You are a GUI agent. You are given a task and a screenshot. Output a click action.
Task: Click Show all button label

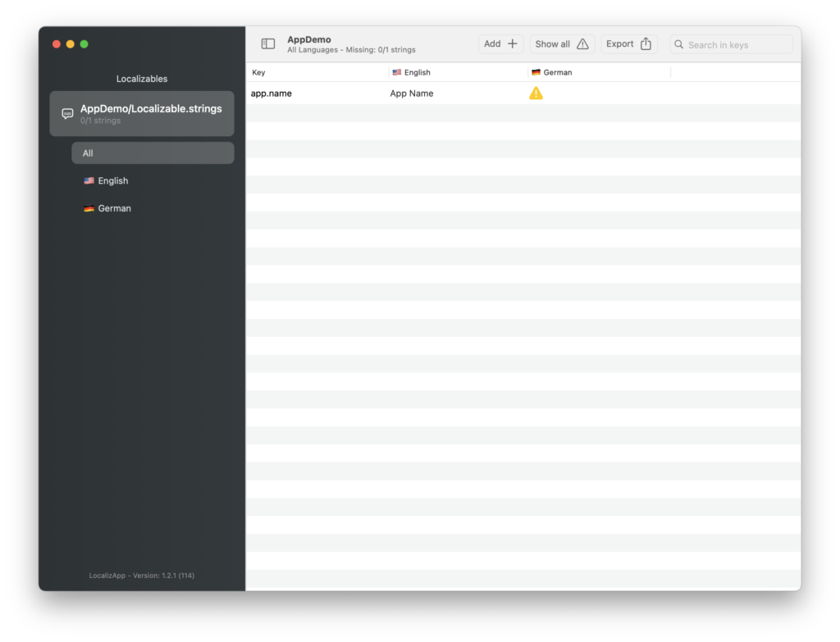pyautogui.click(x=552, y=44)
